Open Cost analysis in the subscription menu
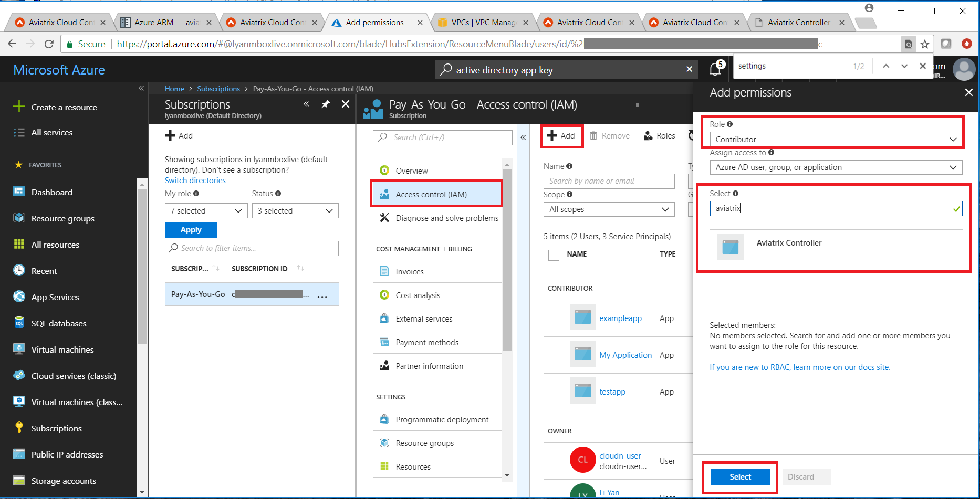980x499 pixels. point(416,295)
